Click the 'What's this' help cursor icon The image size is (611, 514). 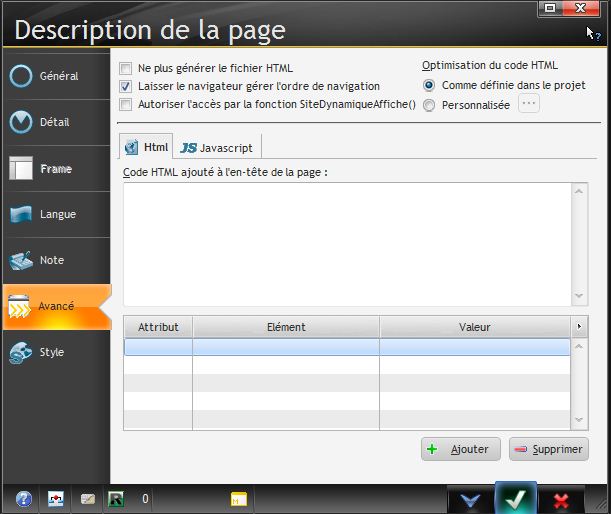[593, 34]
